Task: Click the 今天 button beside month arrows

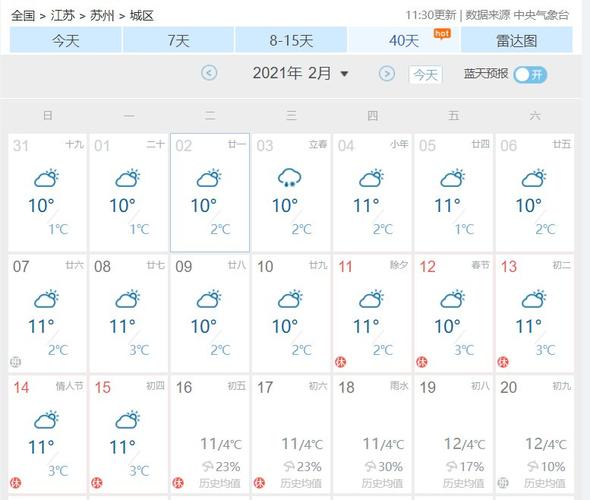Action: tap(425, 74)
